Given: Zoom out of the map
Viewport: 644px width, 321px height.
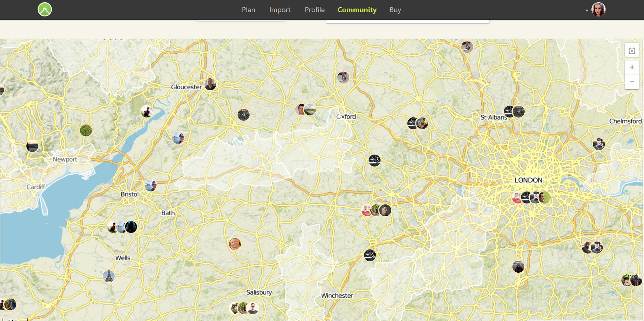Looking at the screenshot, I should (x=632, y=82).
